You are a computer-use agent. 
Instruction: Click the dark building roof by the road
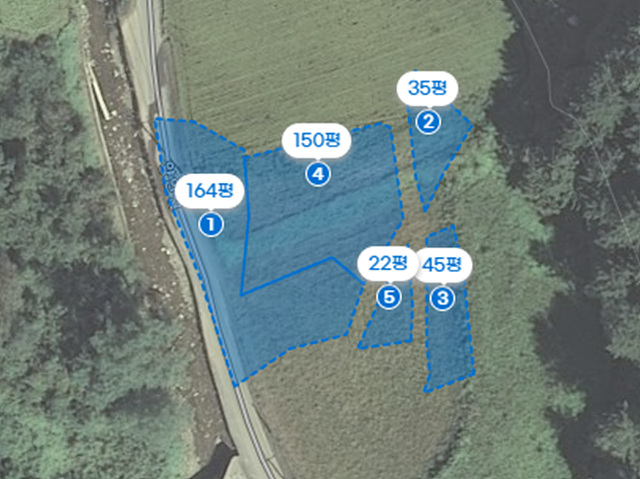pyautogui.click(x=218, y=461)
